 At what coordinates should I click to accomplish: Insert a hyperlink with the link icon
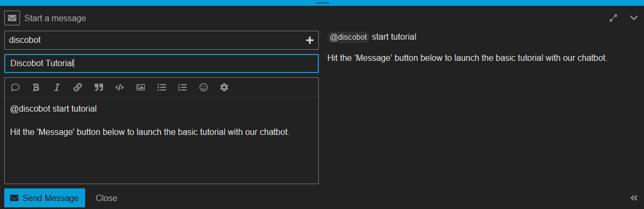78,87
